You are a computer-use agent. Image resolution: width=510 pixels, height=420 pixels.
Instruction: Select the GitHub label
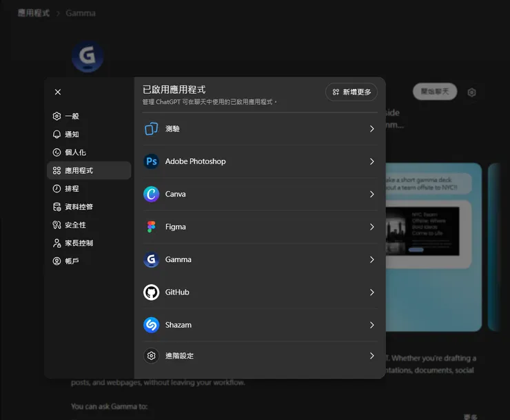pos(177,292)
